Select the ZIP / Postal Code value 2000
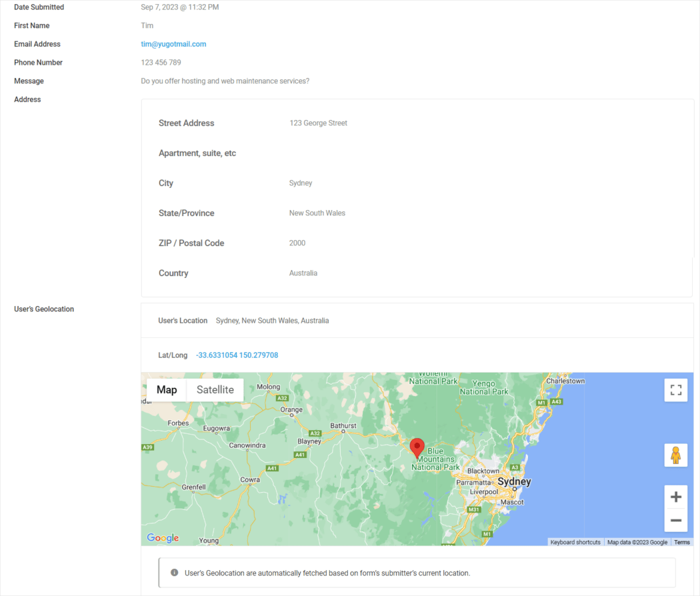The width and height of the screenshot is (700, 596). tap(297, 243)
